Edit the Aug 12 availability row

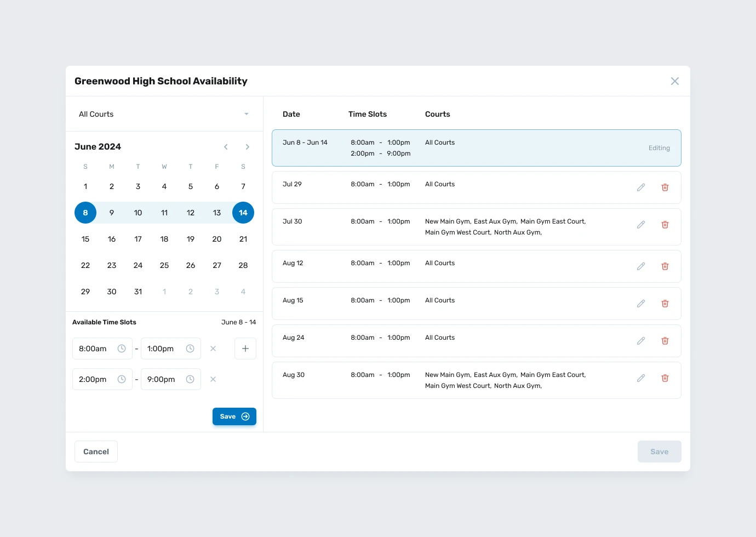(x=641, y=266)
